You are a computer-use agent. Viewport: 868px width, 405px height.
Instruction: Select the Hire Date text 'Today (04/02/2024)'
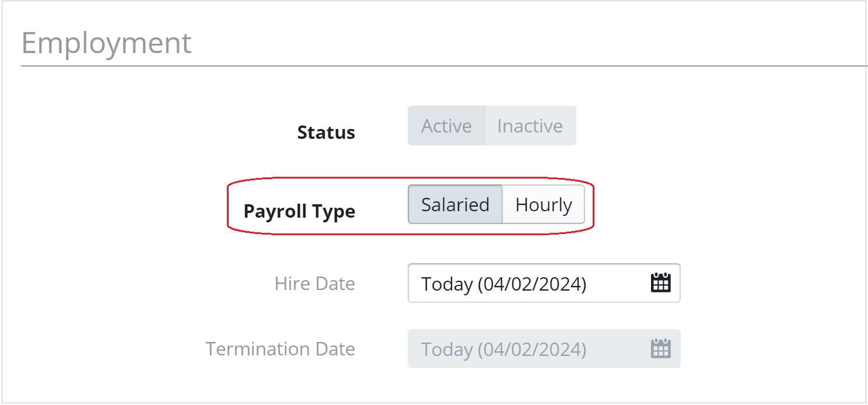pos(504,284)
